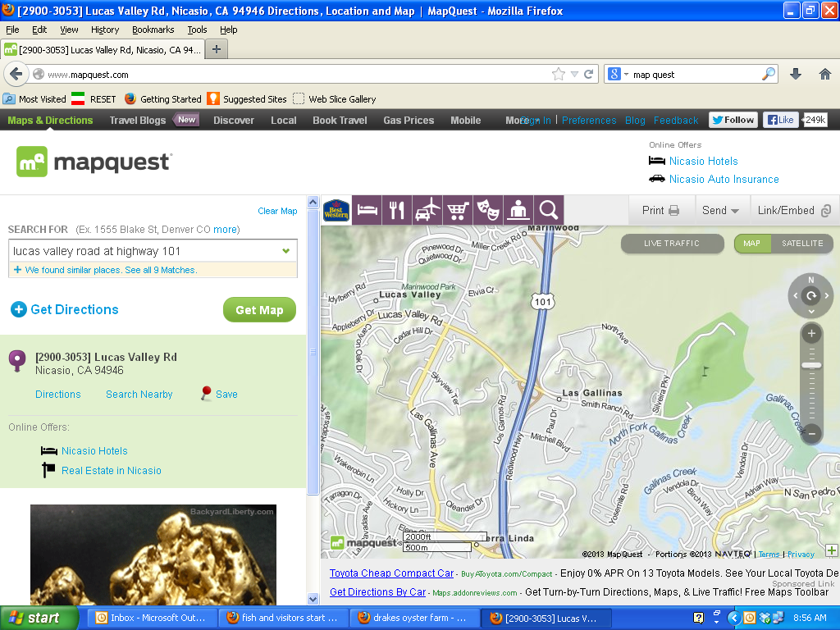Switch to Map view
This screenshot has height=630, width=840.
pos(751,243)
